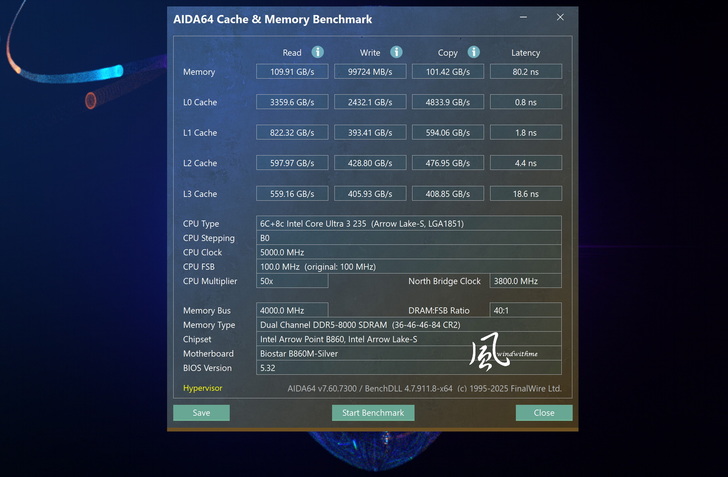Select the L1 Cache copy value 594.06 GB/s
This screenshot has height=477, width=728.
point(448,132)
